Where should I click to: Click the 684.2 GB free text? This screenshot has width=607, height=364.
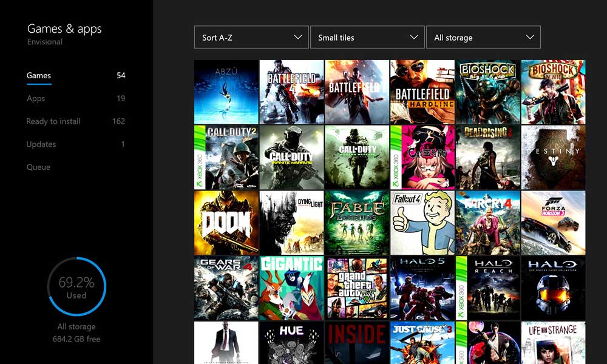click(76, 339)
